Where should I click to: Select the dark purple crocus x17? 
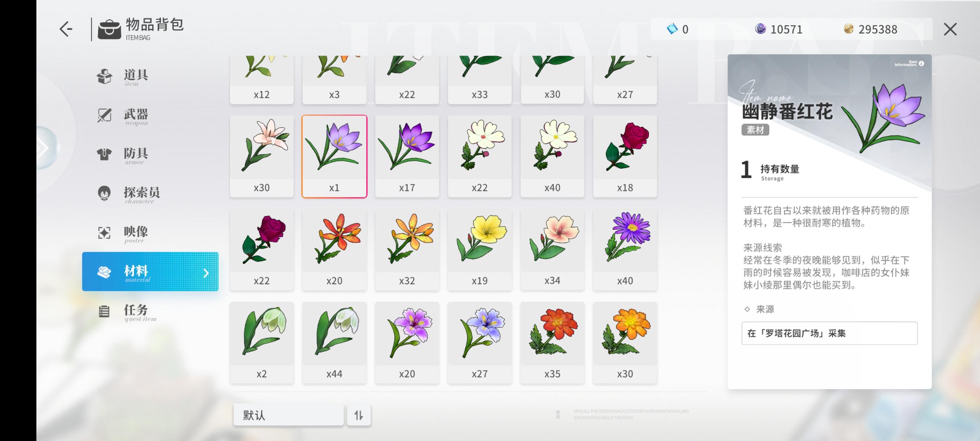pos(407,156)
